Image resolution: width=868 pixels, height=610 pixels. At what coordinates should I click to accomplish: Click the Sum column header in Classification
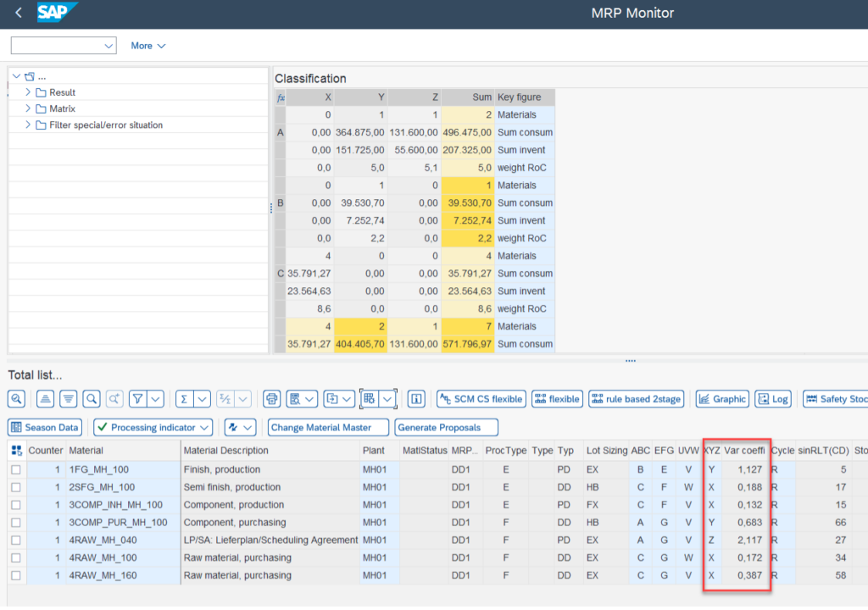pos(468,97)
